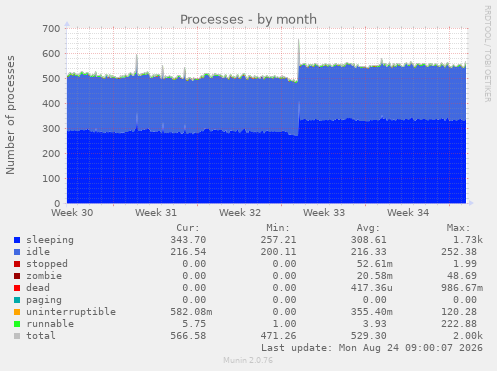Image resolution: width=497 pixels, height=371 pixels.
Task: Click runnable maximum value 222.88
Action: pos(459,324)
